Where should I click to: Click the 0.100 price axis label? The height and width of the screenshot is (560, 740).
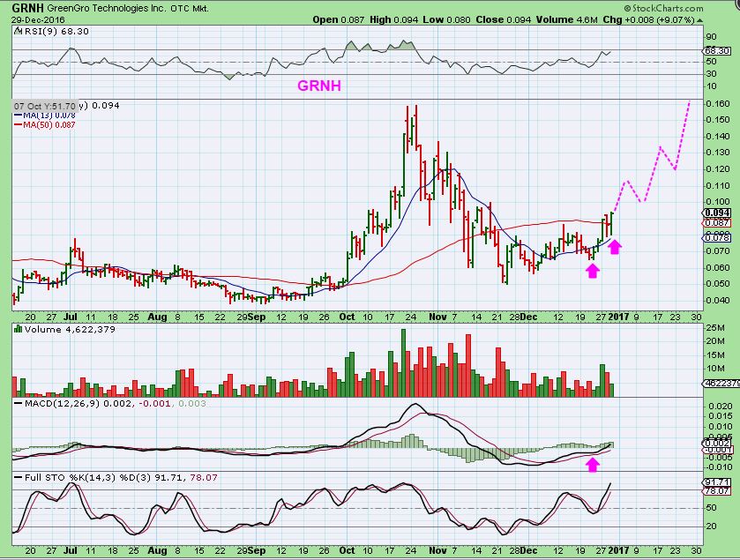tap(717, 201)
